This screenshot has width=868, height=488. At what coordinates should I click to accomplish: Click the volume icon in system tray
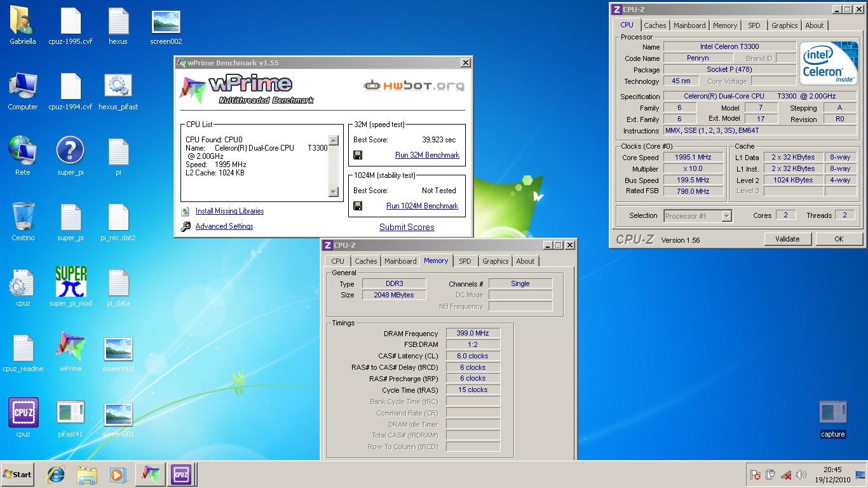pos(801,475)
